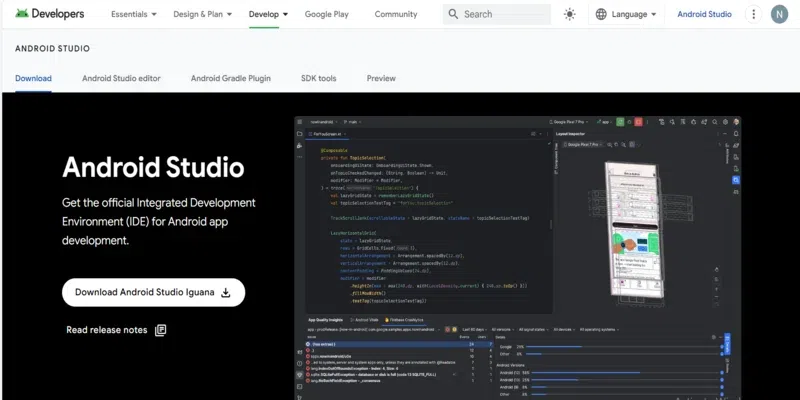Open the Read release notes link

pos(106,330)
